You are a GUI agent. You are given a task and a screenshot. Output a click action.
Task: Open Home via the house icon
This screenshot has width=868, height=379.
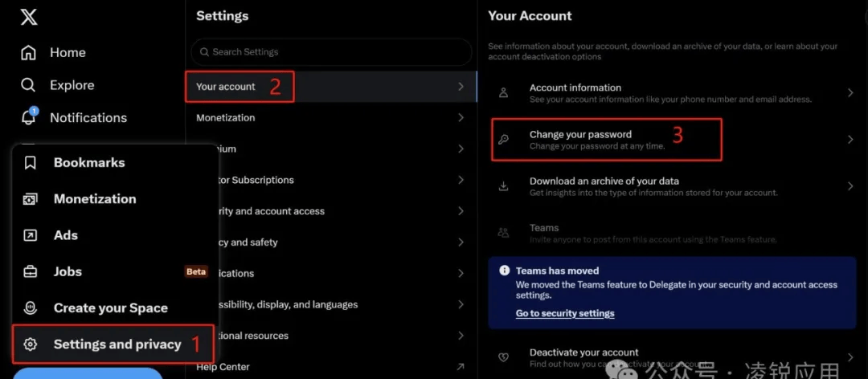pyautogui.click(x=28, y=52)
